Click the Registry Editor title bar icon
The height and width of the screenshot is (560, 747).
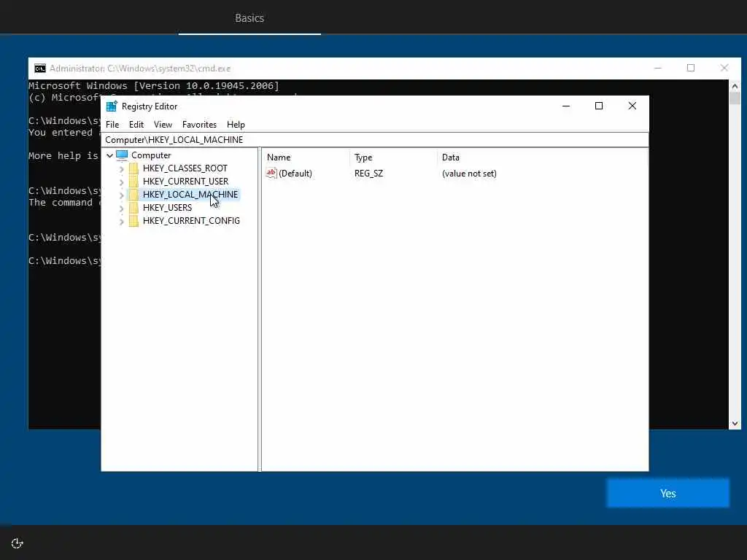pos(112,106)
